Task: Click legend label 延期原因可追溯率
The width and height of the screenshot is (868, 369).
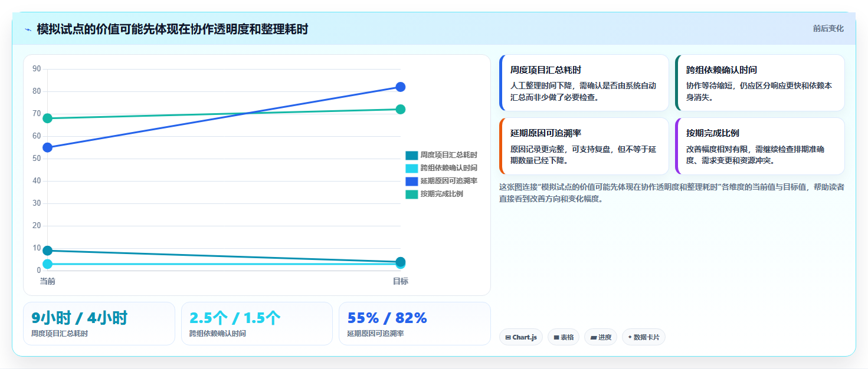Action: point(448,181)
